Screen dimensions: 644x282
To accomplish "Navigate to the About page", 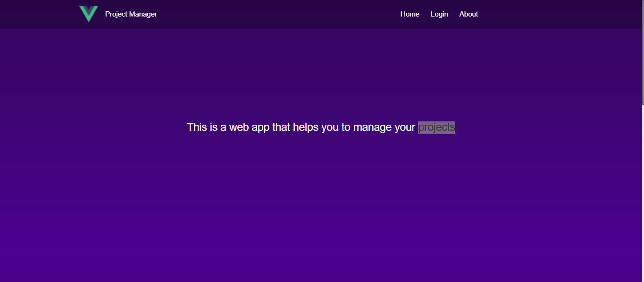I will [468, 14].
